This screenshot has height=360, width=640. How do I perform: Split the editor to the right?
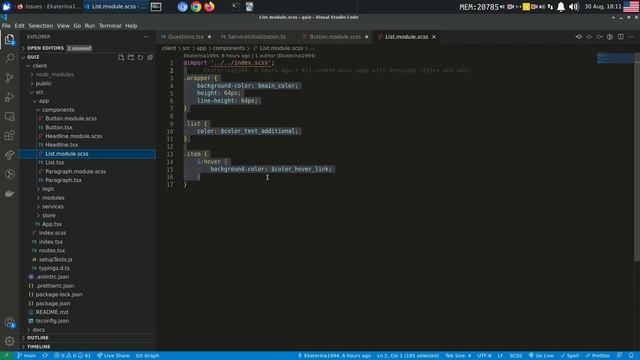(620, 37)
